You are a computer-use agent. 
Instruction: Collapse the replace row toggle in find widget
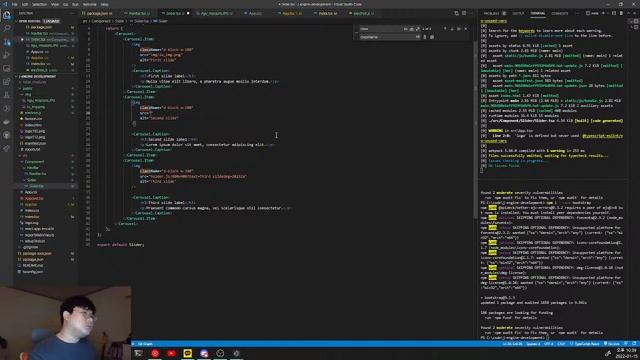click(356, 33)
